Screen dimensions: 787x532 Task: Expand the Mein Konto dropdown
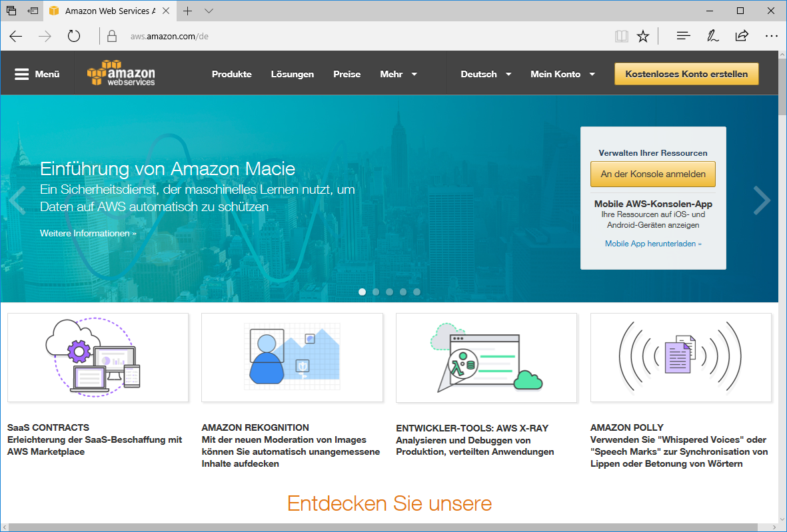pyautogui.click(x=562, y=74)
